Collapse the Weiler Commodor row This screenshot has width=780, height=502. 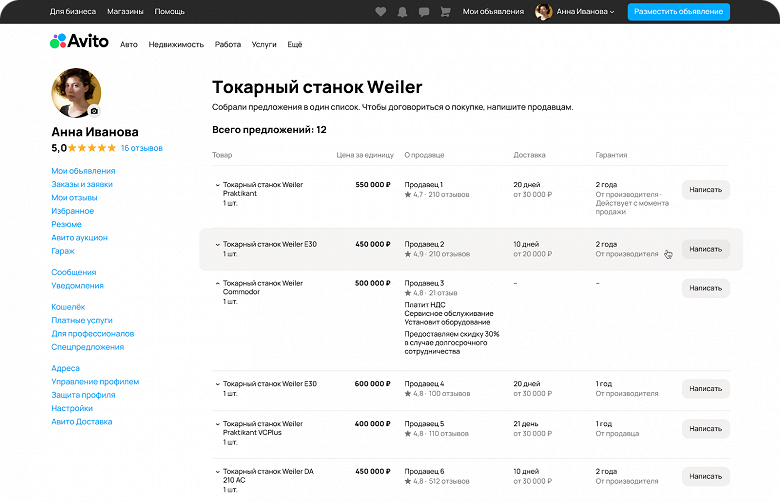[x=217, y=283]
